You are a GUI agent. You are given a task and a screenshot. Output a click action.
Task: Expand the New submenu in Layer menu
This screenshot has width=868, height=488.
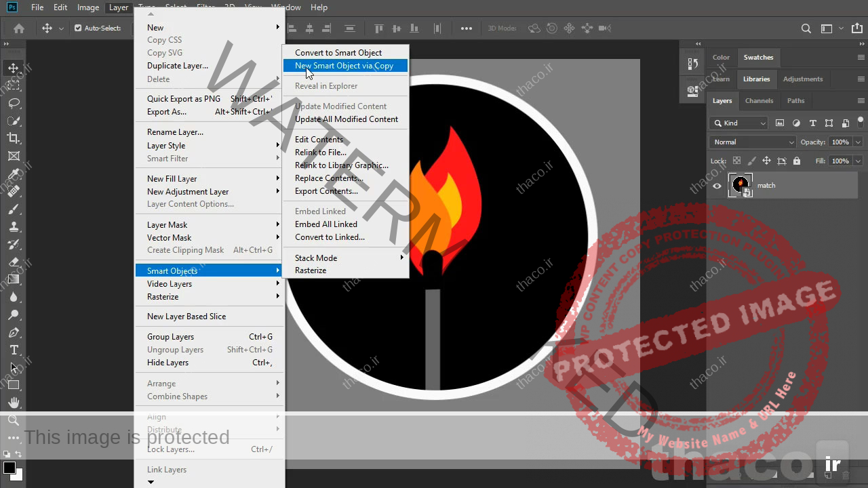210,28
